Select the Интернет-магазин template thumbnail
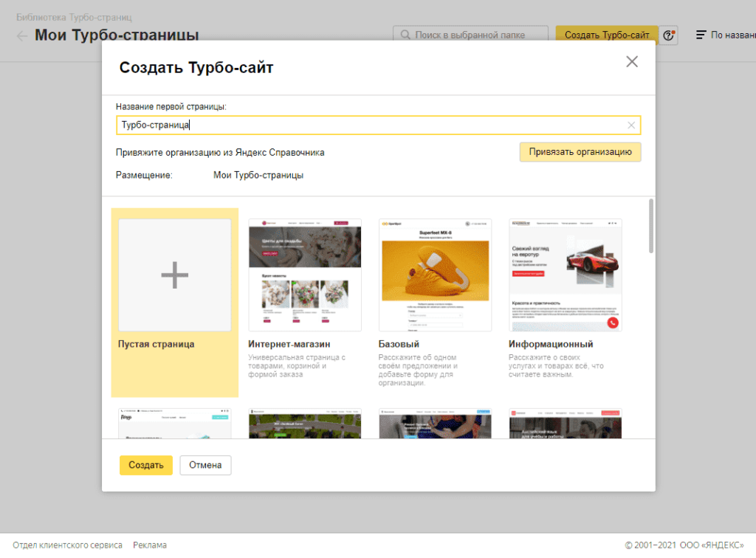 [305, 275]
